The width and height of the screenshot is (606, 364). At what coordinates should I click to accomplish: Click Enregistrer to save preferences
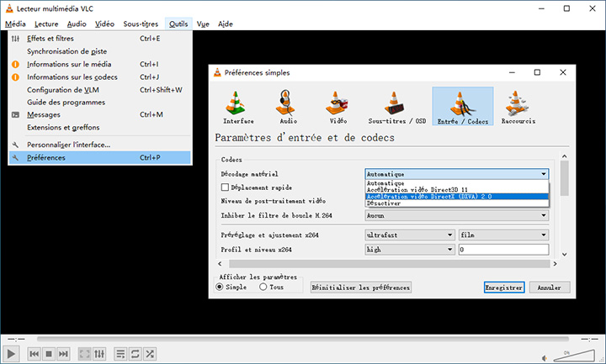504,288
